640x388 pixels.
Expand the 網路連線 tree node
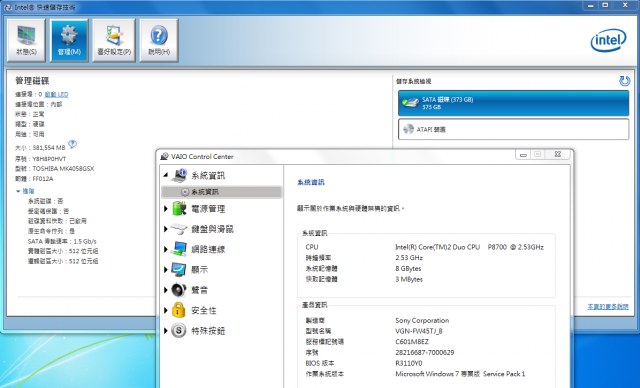[166, 249]
